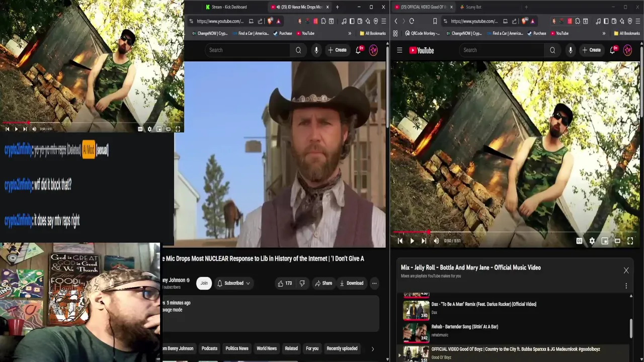Select the Recently uploaded filter chip

tap(342, 348)
